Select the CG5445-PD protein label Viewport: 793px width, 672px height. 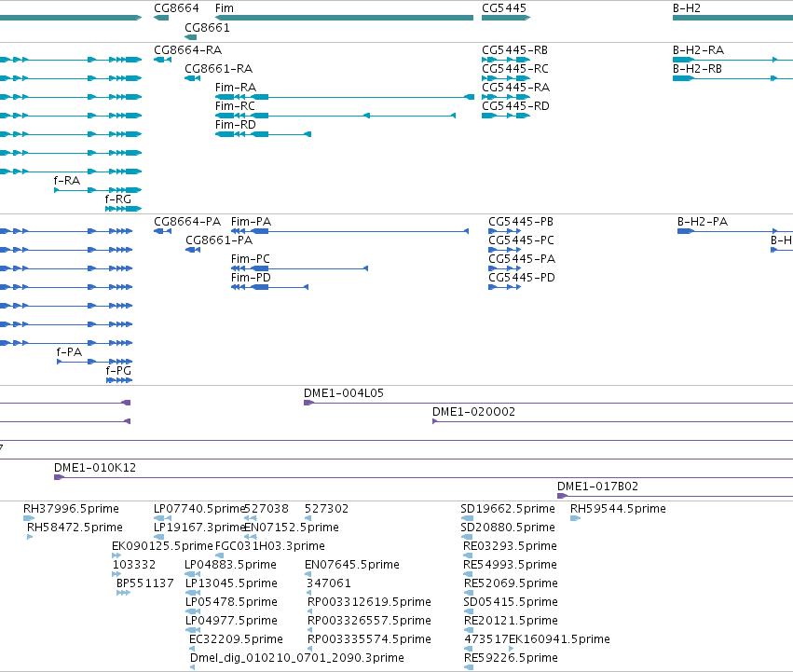522,278
